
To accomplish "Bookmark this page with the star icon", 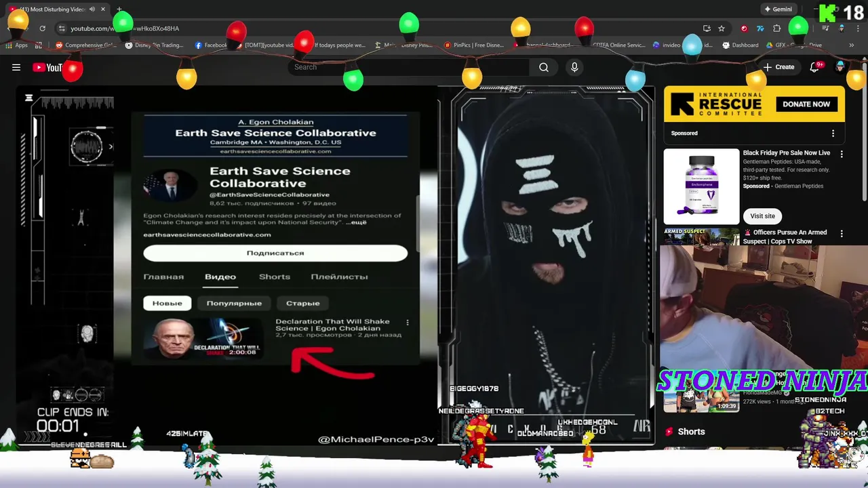I will [722, 28].
